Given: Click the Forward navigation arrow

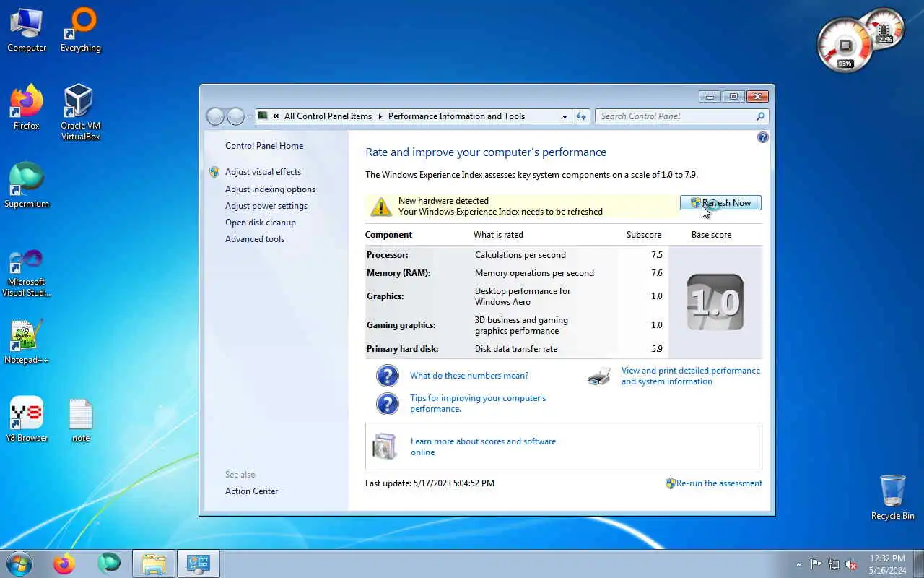Looking at the screenshot, I should (x=235, y=116).
